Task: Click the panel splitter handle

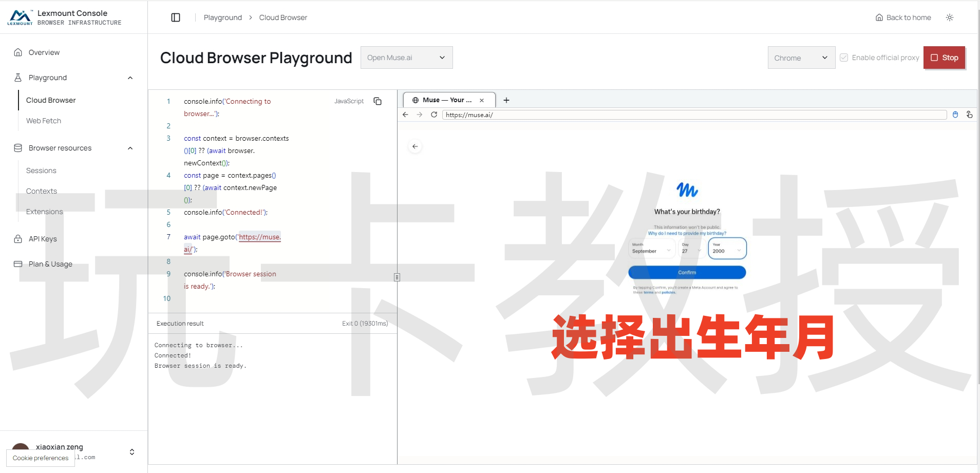Action: (x=397, y=277)
